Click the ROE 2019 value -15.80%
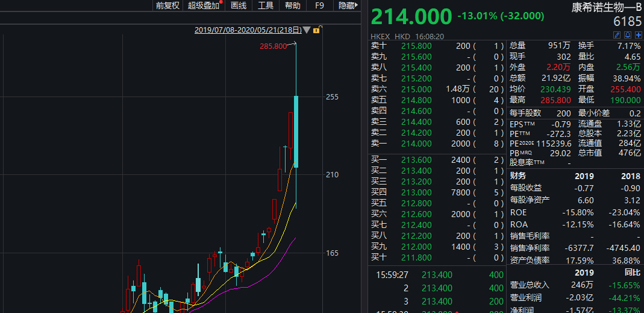 point(578,213)
